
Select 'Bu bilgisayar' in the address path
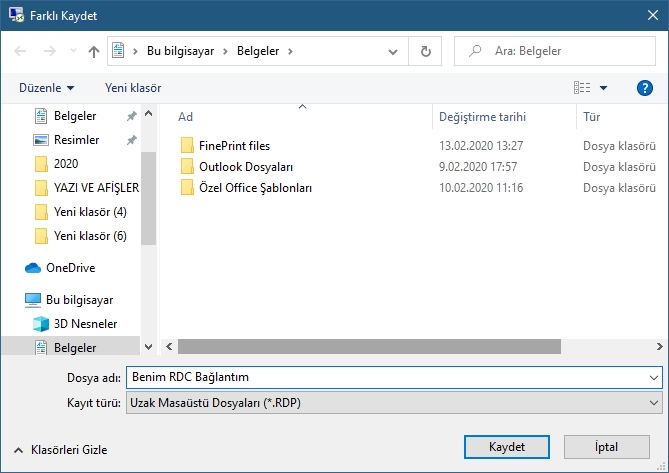(x=180, y=51)
